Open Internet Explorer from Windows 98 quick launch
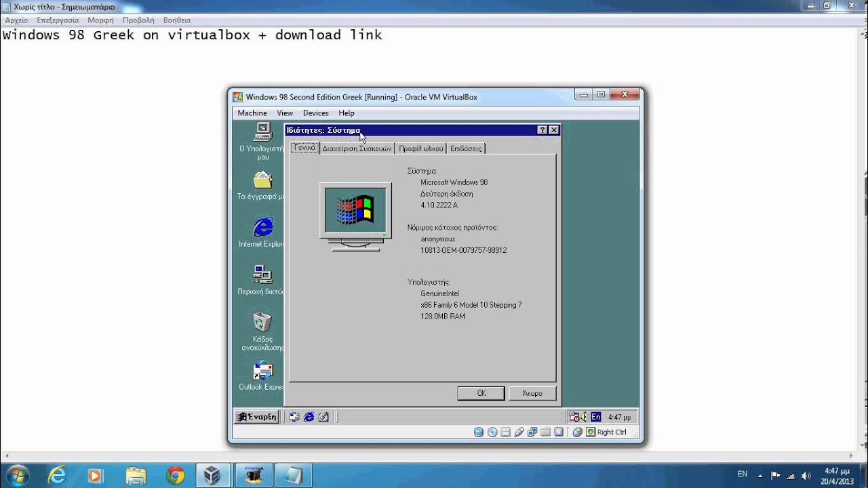This screenshot has height=488, width=868. click(x=309, y=417)
